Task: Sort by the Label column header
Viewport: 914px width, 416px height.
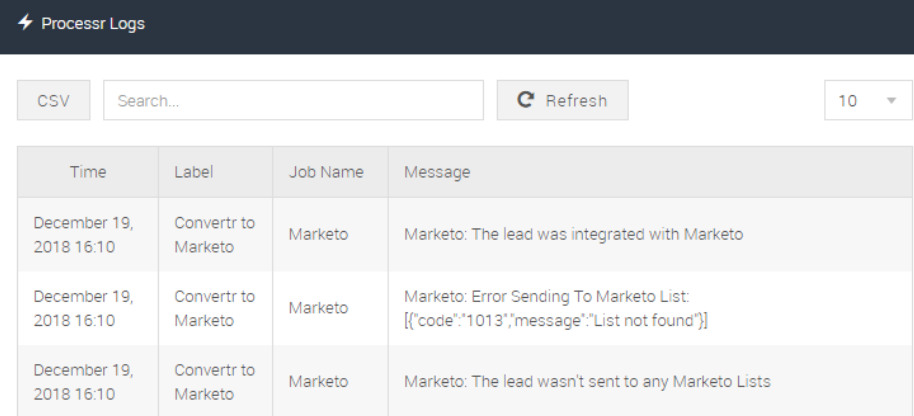Action: pyautogui.click(x=194, y=172)
